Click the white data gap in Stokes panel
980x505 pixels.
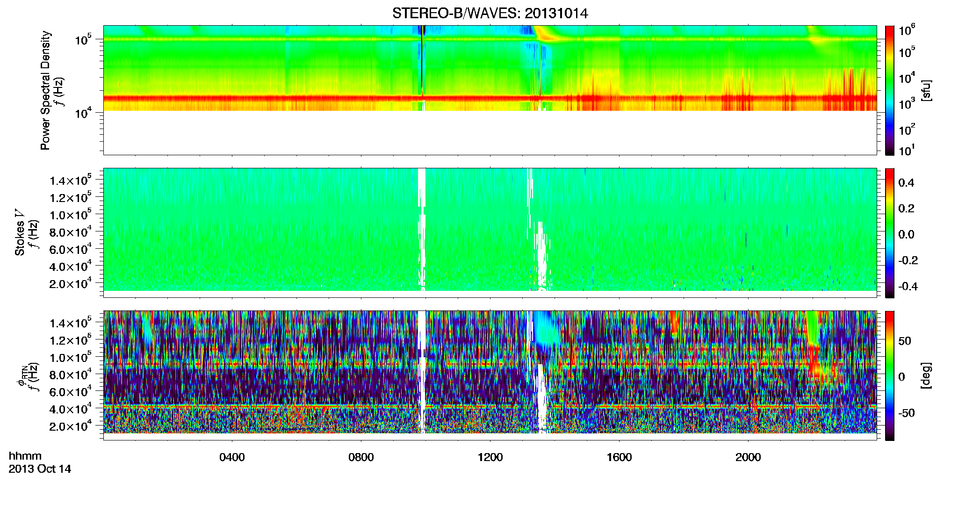click(x=422, y=229)
